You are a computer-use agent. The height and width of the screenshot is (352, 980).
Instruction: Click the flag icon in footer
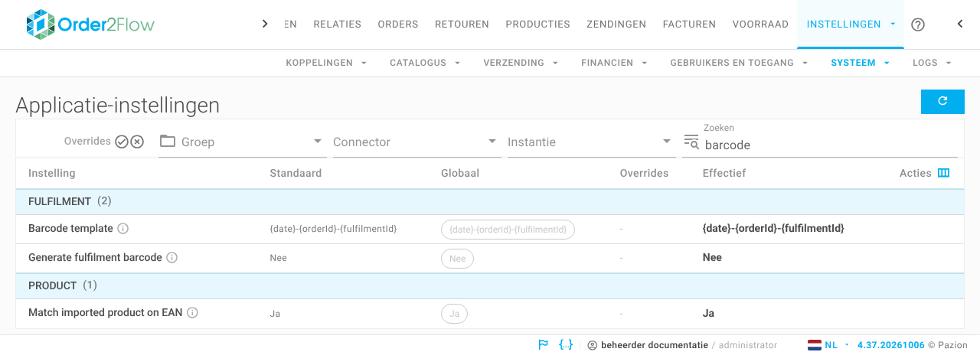coord(544,345)
